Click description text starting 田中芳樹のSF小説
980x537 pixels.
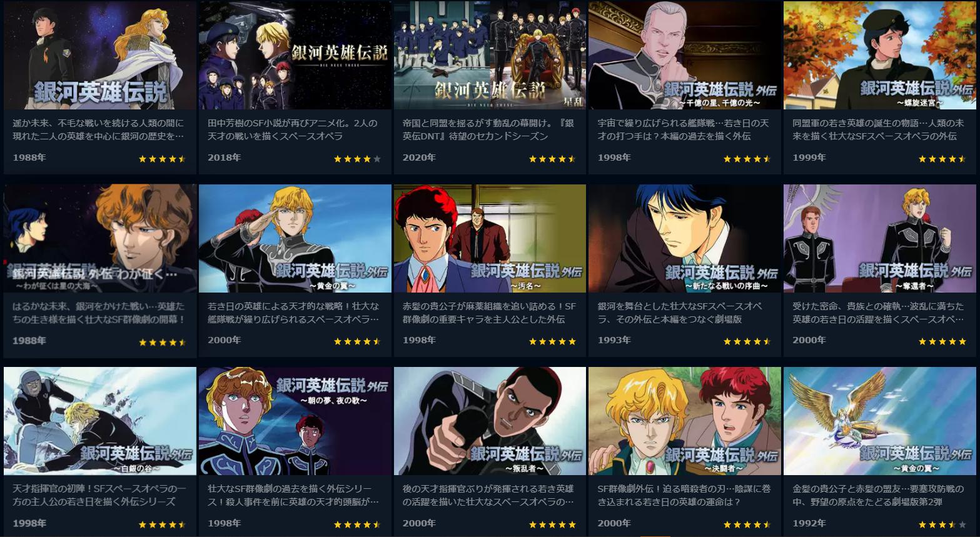pos(293,129)
